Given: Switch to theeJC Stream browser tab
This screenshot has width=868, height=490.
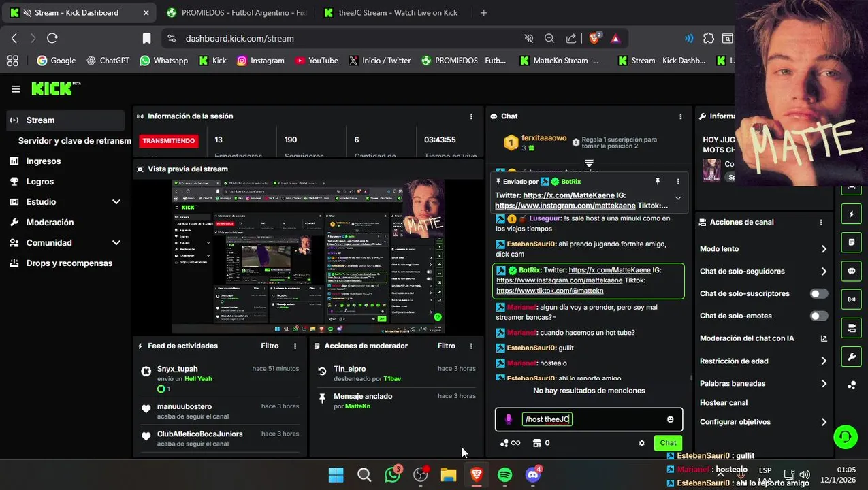Looking at the screenshot, I should pos(391,12).
